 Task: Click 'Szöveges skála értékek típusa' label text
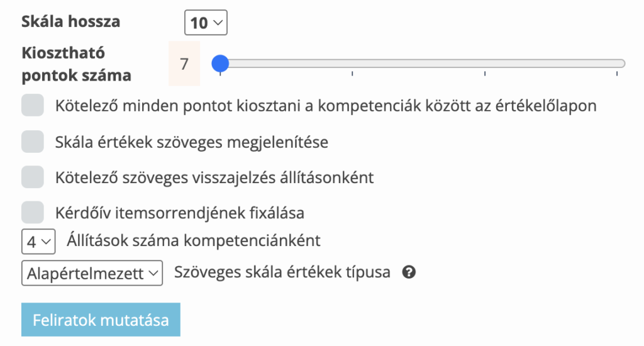click(282, 272)
